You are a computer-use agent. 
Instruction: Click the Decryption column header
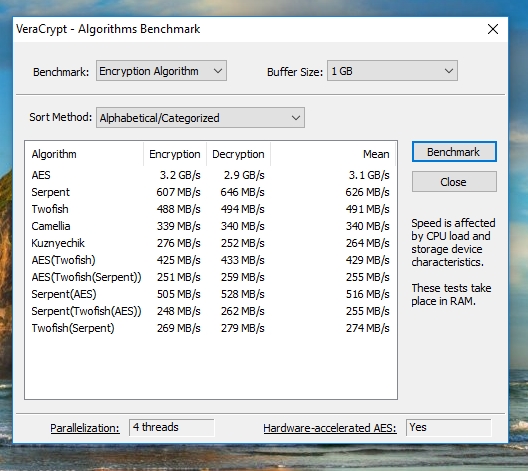238,154
